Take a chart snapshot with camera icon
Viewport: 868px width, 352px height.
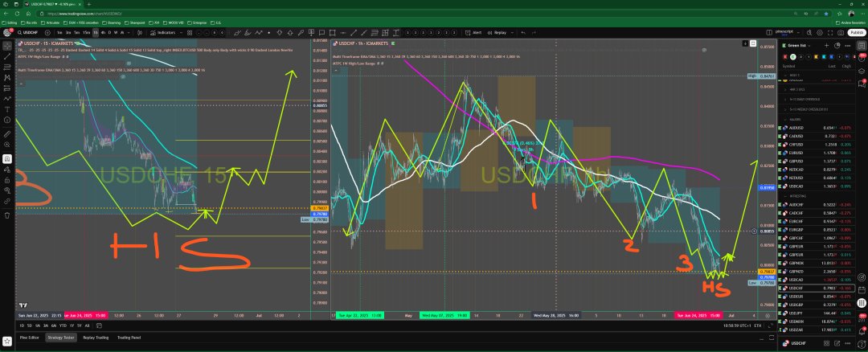pyautogui.click(x=841, y=33)
